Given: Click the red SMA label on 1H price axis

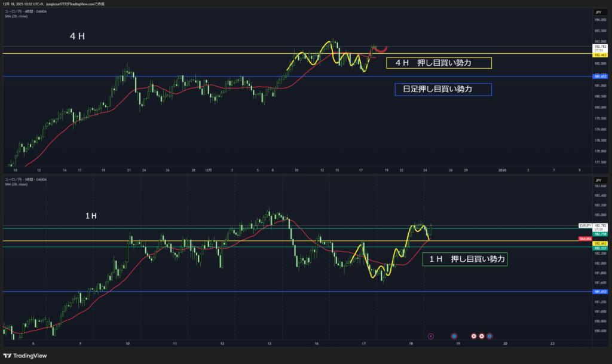Looking at the screenshot, I should point(585,239).
